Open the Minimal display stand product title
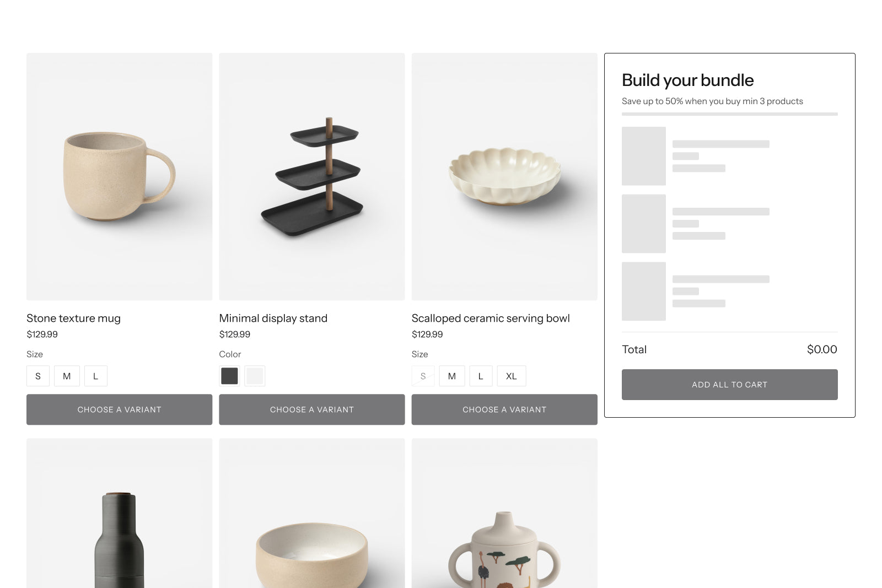The width and height of the screenshot is (882, 588). pyautogui.click(x=273, y=319)
